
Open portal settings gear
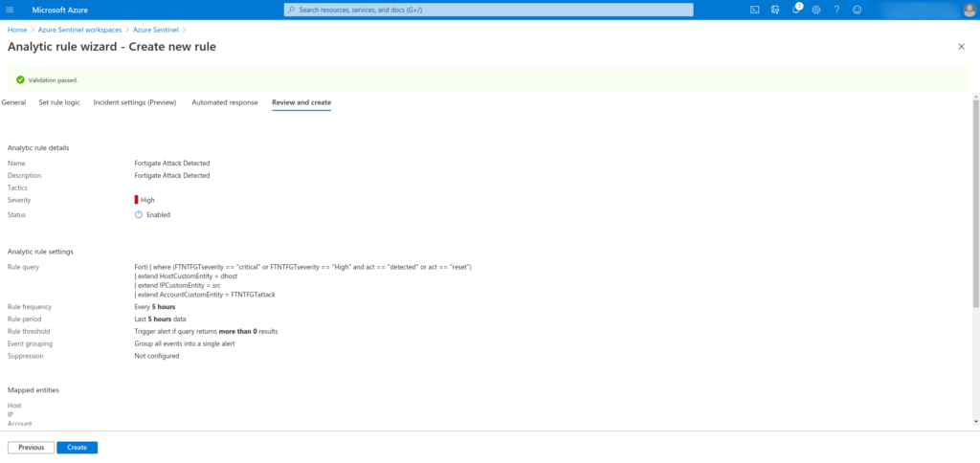(816, 10)
